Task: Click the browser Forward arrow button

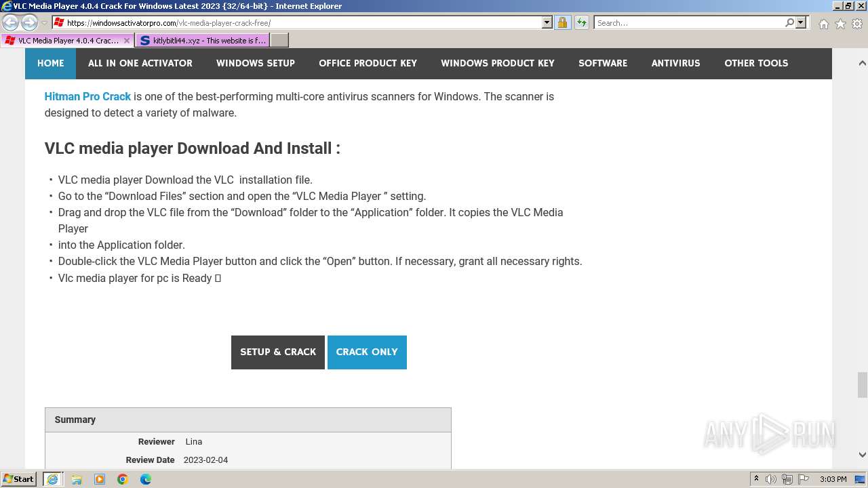Action: coord(29,23)
